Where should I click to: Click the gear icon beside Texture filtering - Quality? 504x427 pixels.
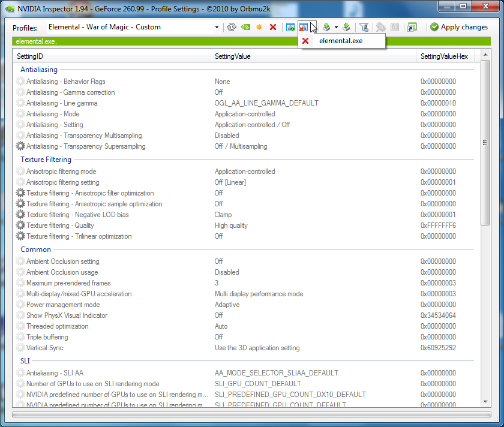(21, 225)
